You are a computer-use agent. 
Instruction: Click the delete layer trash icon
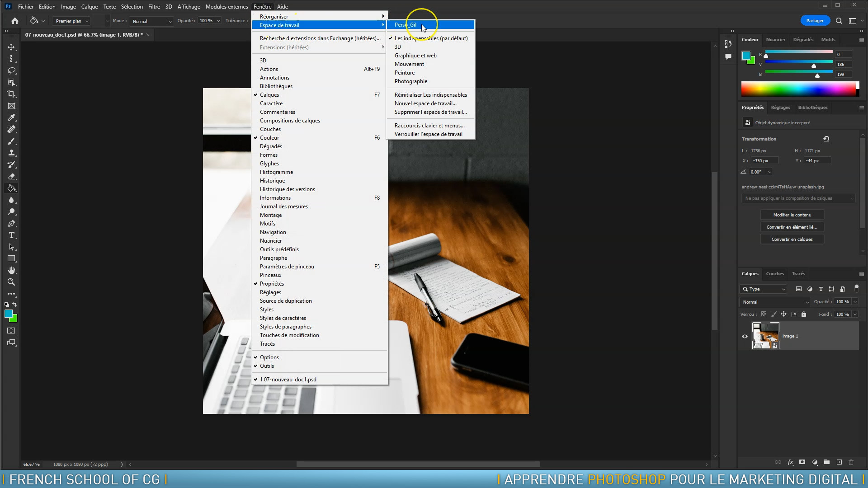(851, 462)
